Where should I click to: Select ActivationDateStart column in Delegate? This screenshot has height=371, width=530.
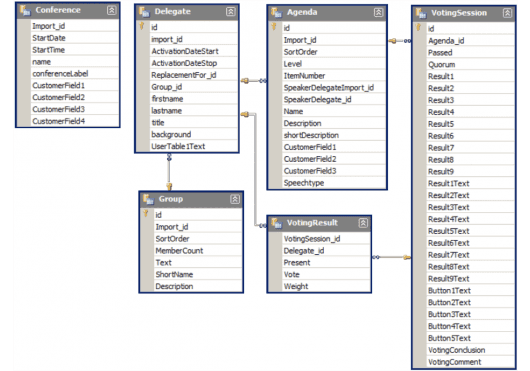click(194, 51)
